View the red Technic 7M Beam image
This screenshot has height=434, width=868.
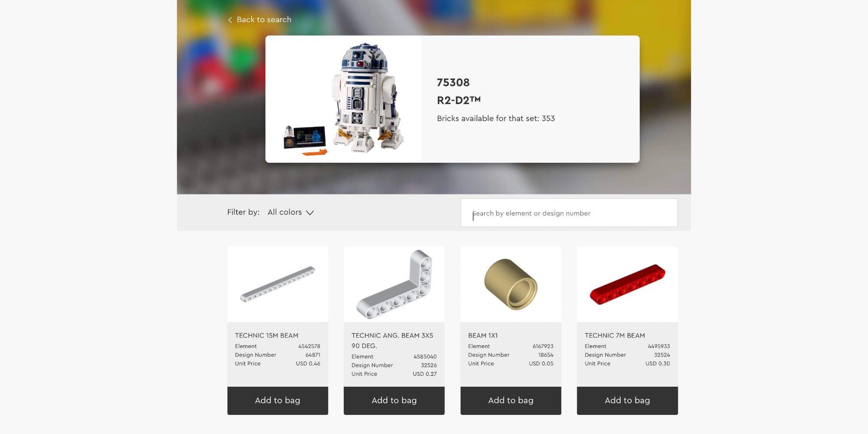[x=627, y=284]
